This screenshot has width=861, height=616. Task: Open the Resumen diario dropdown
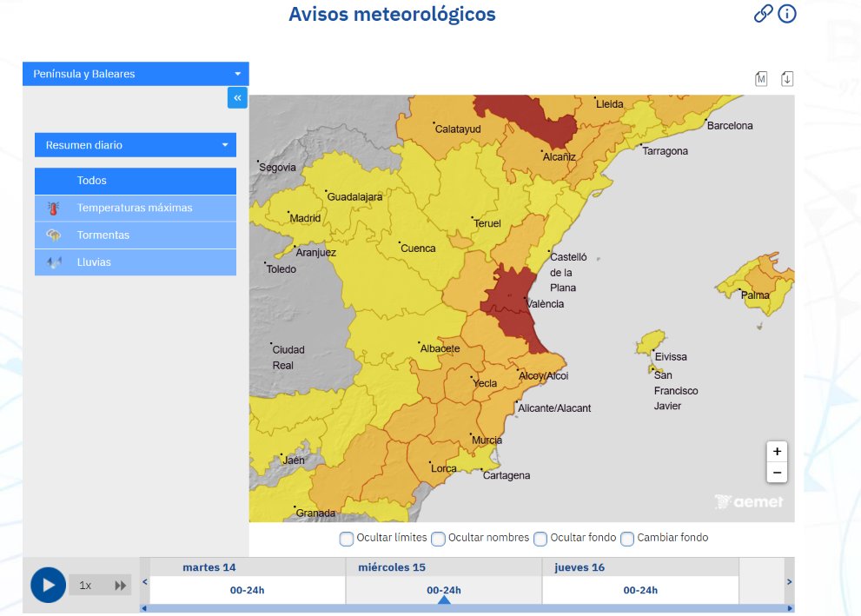coord(136,145)
